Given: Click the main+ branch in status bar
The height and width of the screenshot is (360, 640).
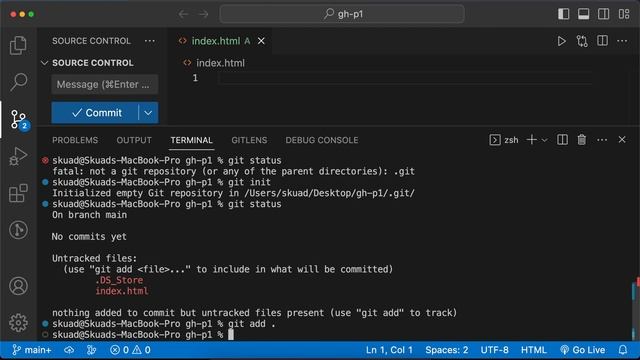Looking at the screenshot, I should [32, 350].
